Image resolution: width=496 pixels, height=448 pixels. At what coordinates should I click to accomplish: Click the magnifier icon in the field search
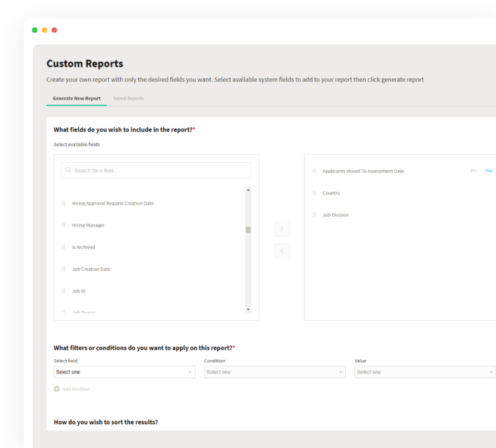pos(67,170)
